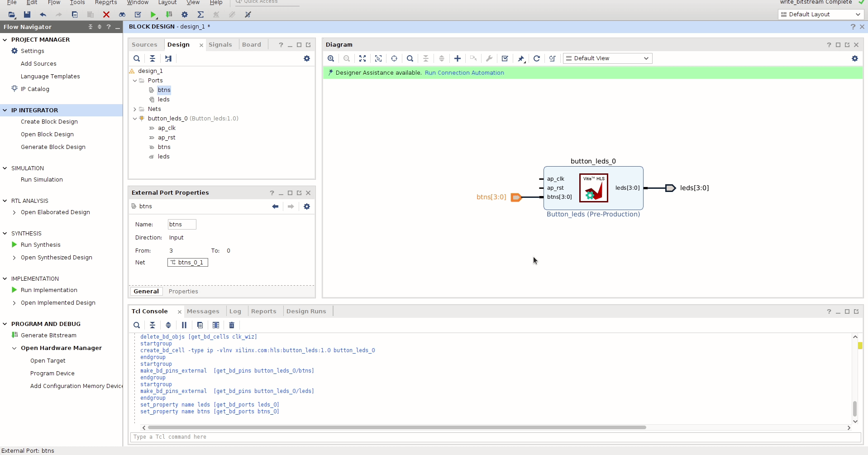Click the Add IP plus icon
The height and width of the screenshot is (455, 868).
458,58
